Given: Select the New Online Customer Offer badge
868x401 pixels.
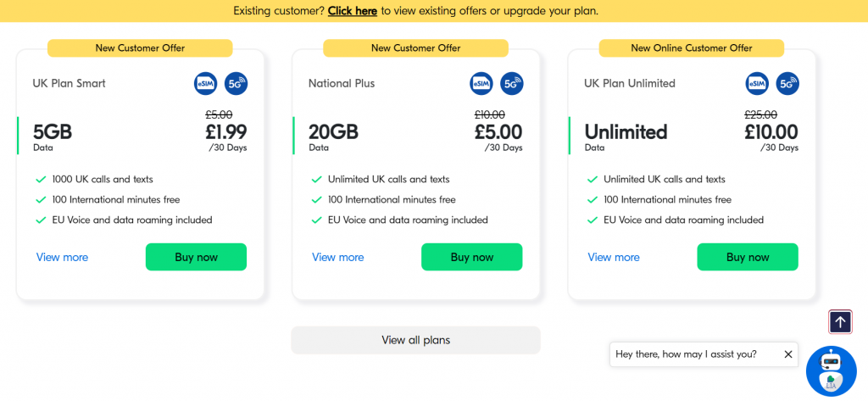Looking at the screenshot, I should pos(692,48).
